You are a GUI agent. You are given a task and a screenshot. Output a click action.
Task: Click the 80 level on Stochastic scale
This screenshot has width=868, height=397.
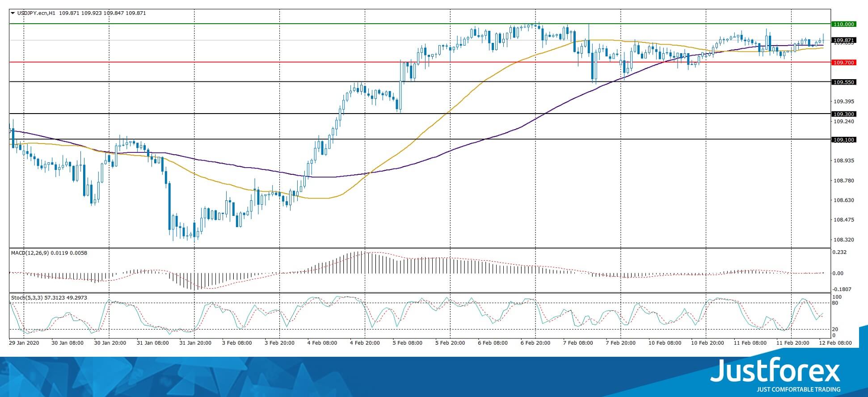click(x=835, y=303)
